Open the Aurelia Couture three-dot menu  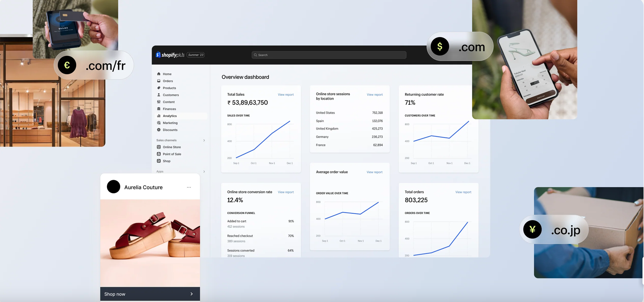pos(189,187)
